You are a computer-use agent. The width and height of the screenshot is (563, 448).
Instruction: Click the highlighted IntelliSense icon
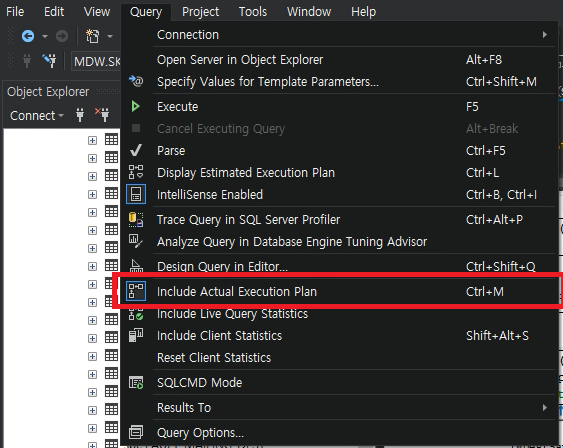(136, 194)
